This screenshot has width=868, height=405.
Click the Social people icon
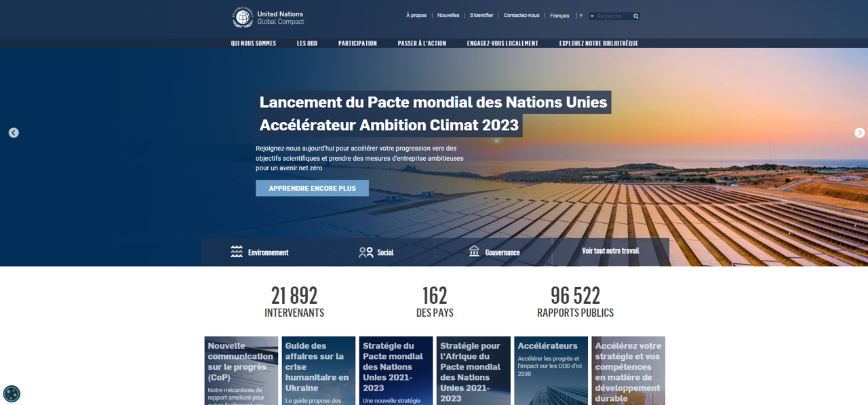[366, 252]
